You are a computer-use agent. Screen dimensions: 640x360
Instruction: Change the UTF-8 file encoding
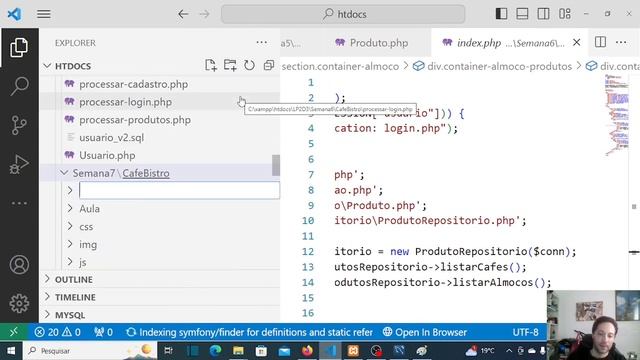pos(525,332)
